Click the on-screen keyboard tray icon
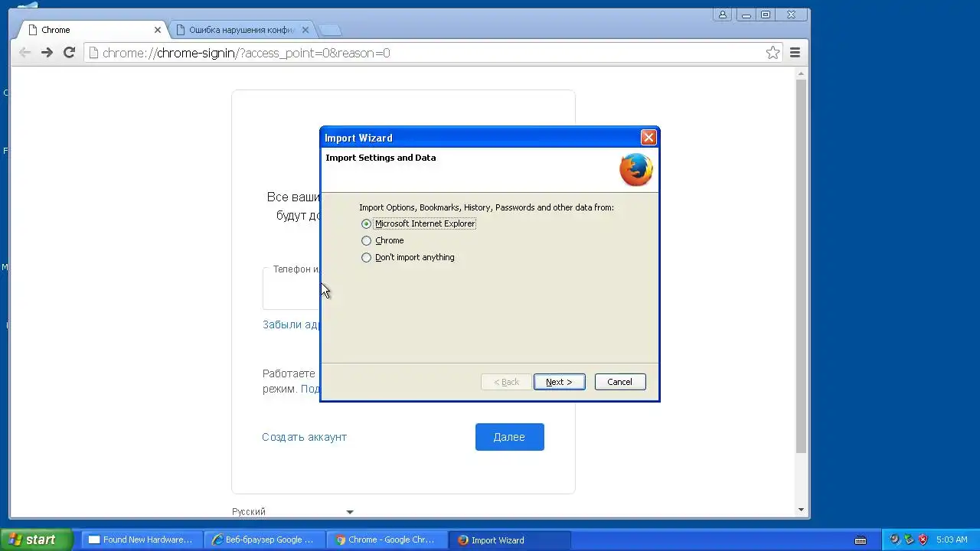 861,540
